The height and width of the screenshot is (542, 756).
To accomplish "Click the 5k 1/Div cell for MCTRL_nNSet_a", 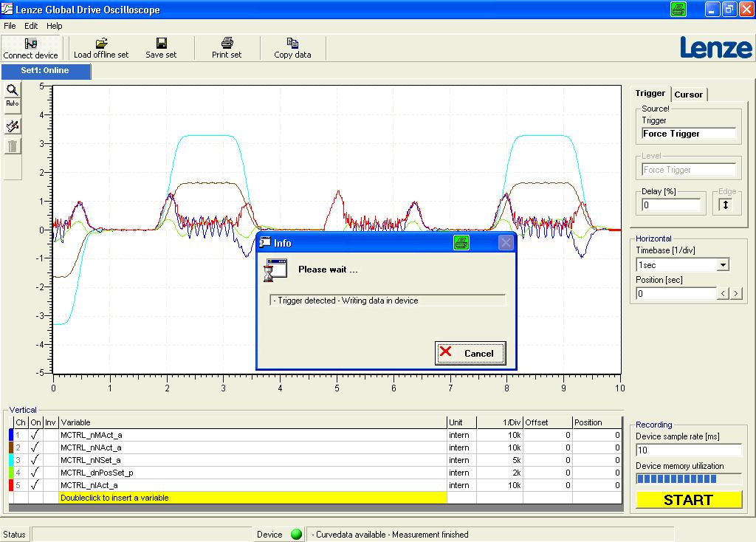I will point(500,460).
